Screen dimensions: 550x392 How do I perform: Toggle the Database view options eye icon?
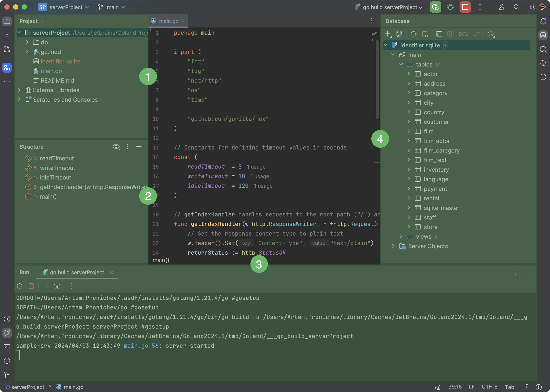[x=491, y=34]
